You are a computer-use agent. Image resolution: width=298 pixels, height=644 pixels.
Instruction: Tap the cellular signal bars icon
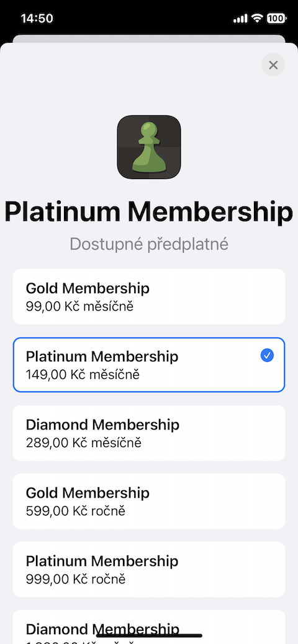pyautogui.click(x=240, y=19)
